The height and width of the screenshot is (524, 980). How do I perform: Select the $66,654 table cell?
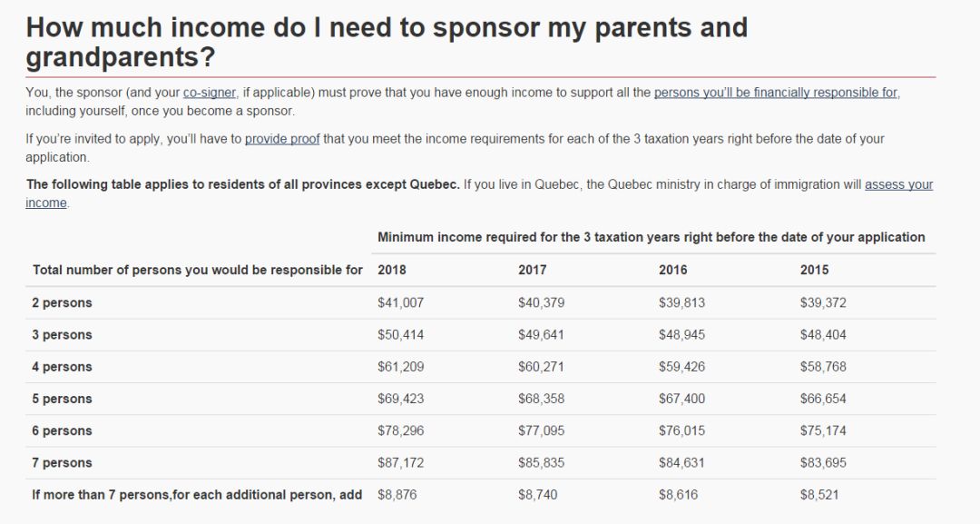coord(823,399)
